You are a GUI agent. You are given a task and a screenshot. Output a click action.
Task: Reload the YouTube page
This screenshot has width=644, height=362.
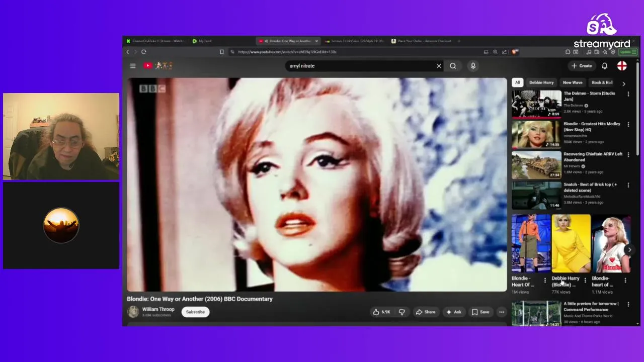tap(144, 52)
